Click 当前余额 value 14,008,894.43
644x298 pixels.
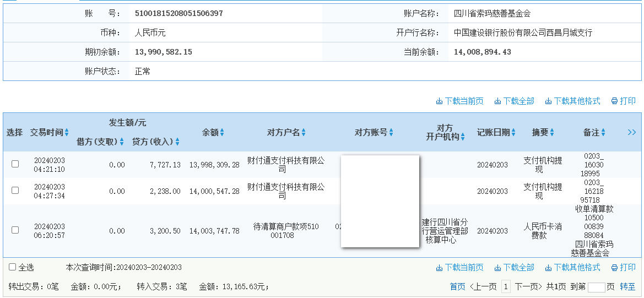pyautogui.click(x=483, y=52)
